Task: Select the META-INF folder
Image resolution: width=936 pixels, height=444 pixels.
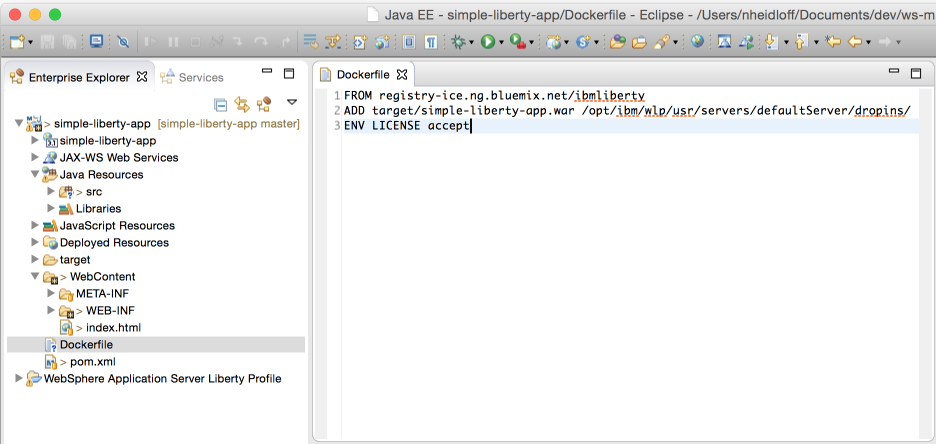Action: pyautogui.click(x=102, y=294)
